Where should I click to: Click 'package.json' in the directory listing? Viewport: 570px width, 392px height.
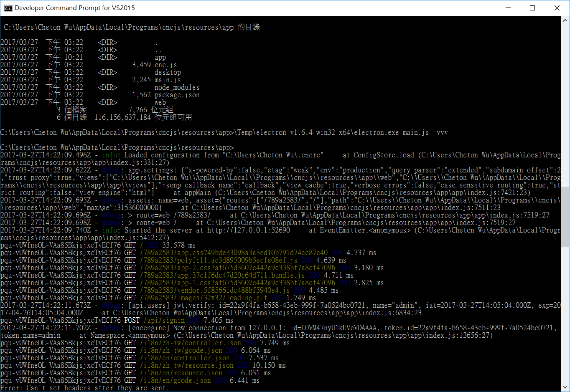[x=177, y=95]
